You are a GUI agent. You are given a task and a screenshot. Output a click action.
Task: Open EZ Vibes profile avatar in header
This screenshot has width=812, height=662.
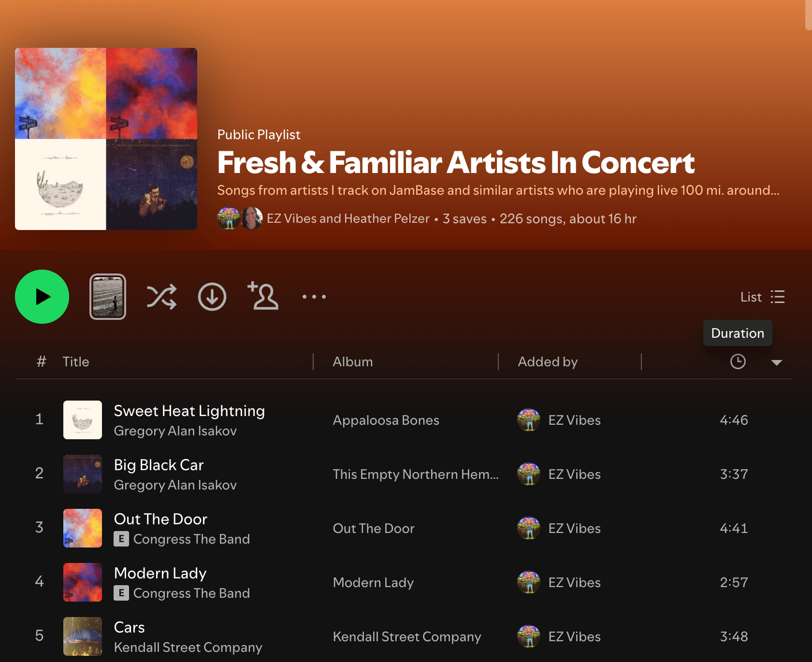coord(229,218)
